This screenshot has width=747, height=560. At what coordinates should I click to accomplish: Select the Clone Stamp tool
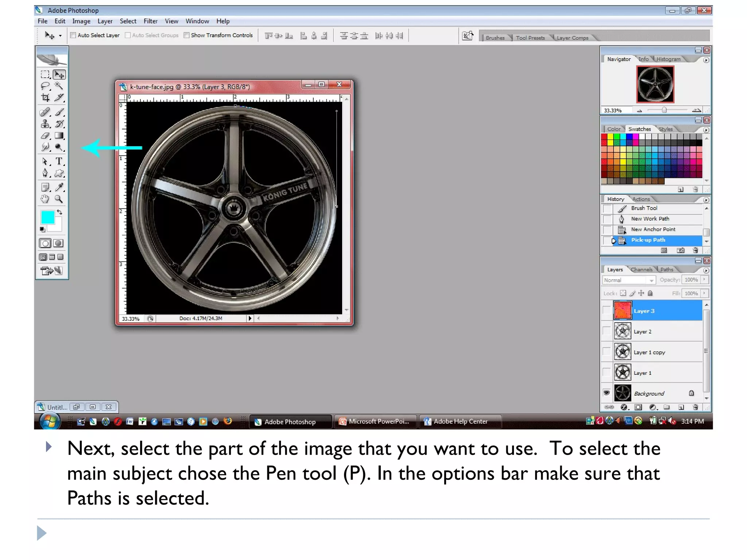point(45,124)
